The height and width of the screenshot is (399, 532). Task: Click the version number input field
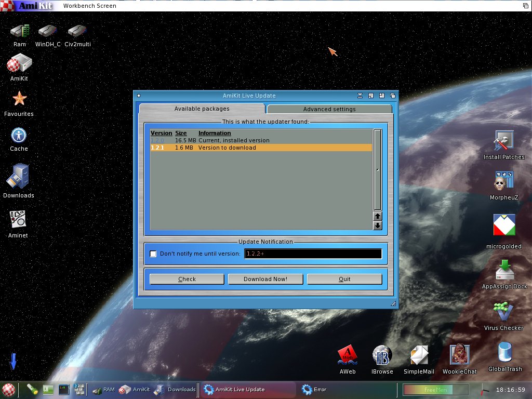coord(313,254)
